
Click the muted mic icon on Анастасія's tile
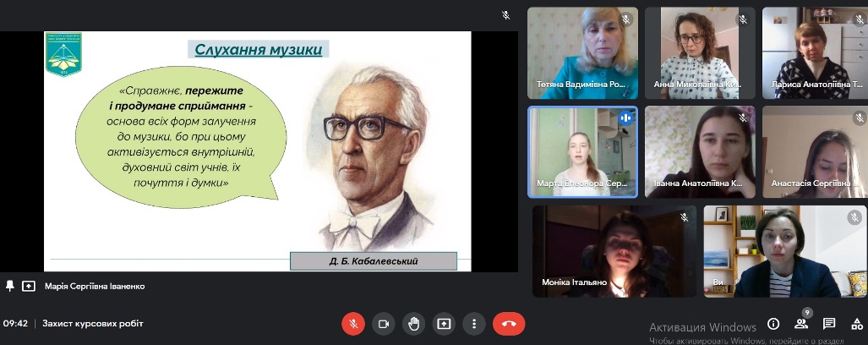pyautogui.click(x=860, y=118)
